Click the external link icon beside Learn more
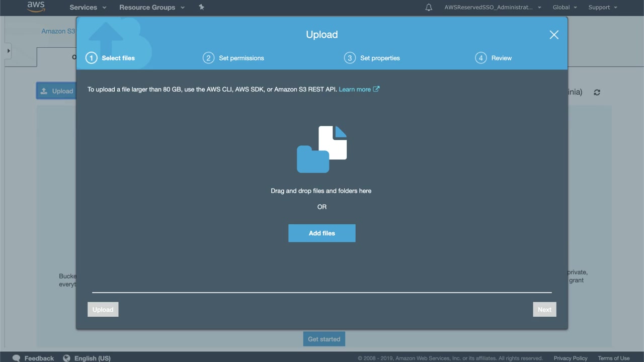644x362 pixels. point(376,89)
